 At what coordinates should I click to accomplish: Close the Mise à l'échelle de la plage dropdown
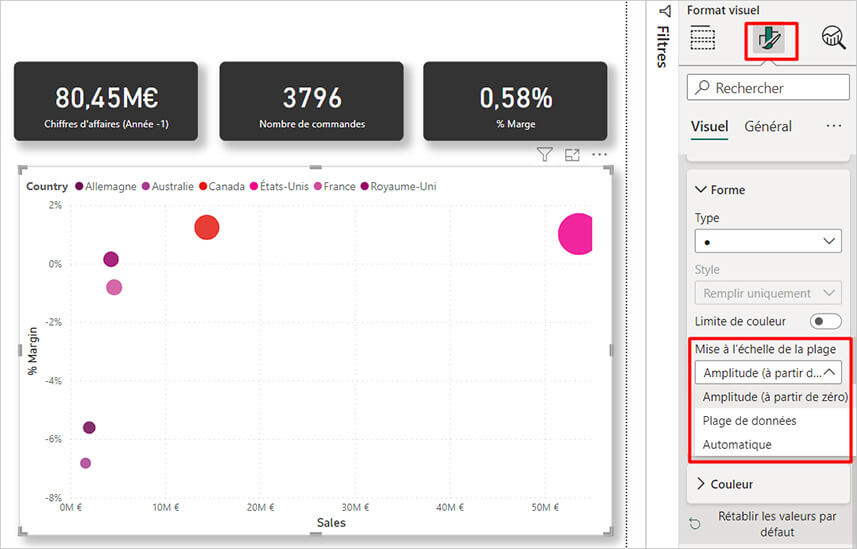click(768, 372)
